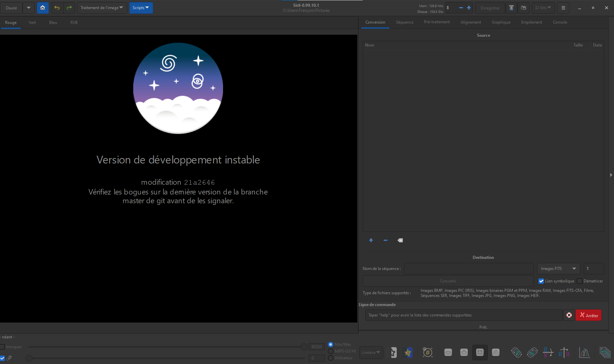Screen dimensions: 614x364
Task: Toggle the Lien symbolique checkbox
Action: coord(541,281)
